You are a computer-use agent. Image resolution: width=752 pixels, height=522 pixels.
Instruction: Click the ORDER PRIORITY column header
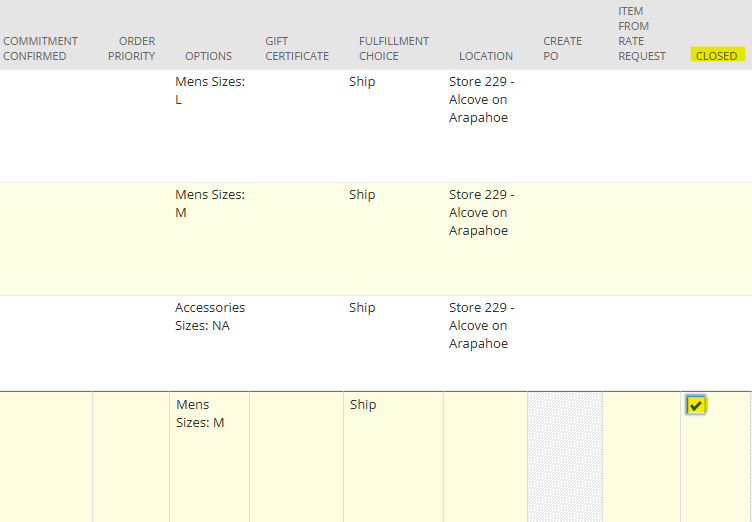pyautogui.click(x=131, y=48)
